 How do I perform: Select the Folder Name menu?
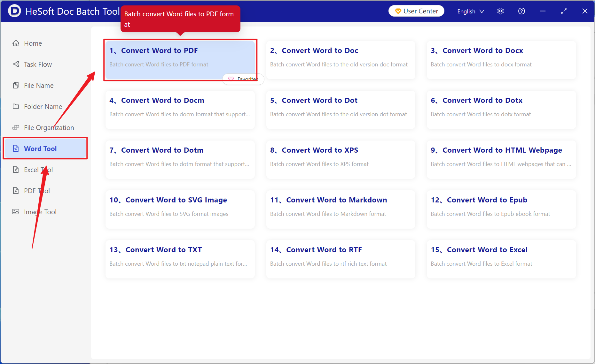[x=45, y=106]
